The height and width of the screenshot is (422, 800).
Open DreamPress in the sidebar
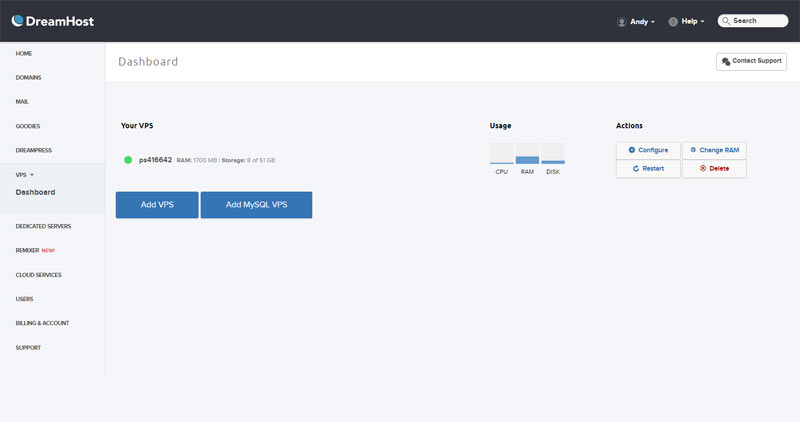click(x=34, y=151)
